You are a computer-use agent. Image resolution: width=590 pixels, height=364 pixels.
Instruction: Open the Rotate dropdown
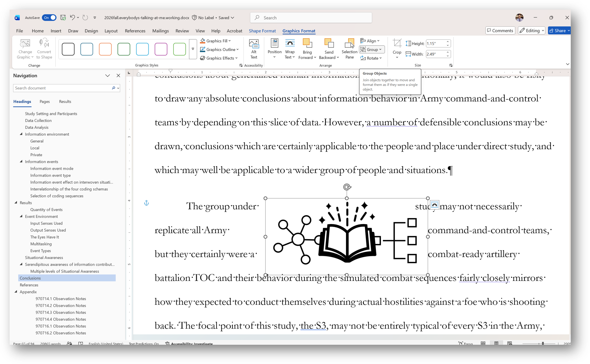[x=371, y=58]
